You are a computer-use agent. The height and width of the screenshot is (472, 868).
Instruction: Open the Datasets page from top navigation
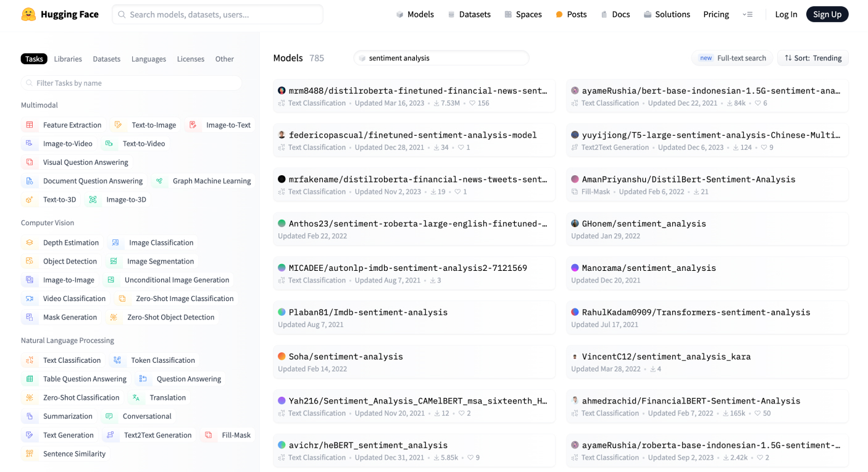coord(469,14)
